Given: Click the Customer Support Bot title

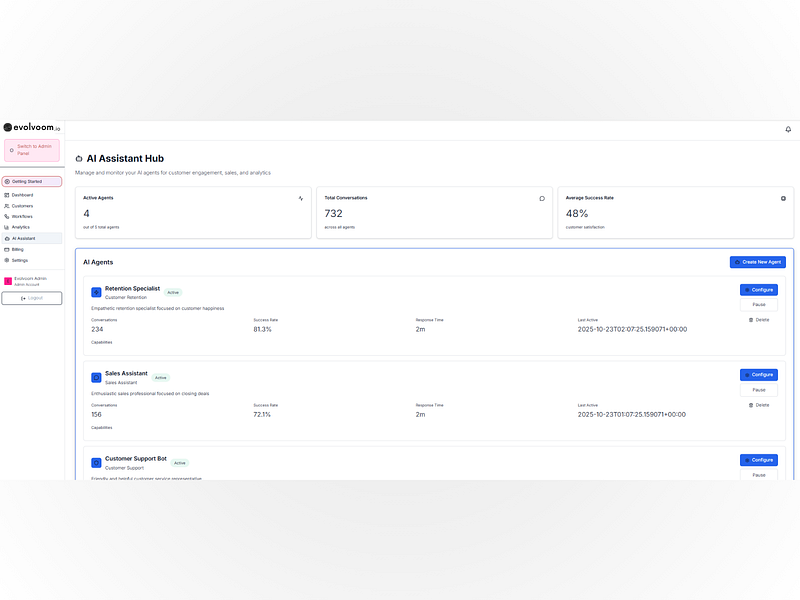Looking at the screenshot, I should coord(136,459).
